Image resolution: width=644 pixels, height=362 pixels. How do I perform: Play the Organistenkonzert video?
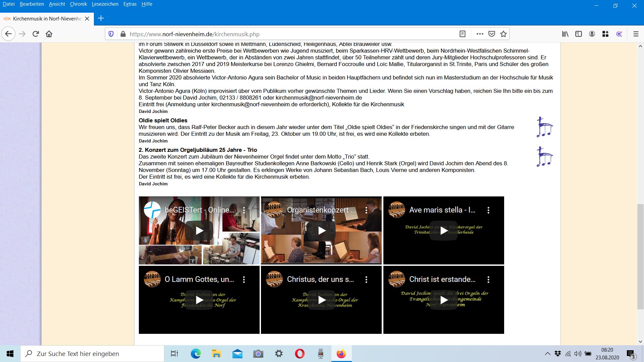(321, 231)
